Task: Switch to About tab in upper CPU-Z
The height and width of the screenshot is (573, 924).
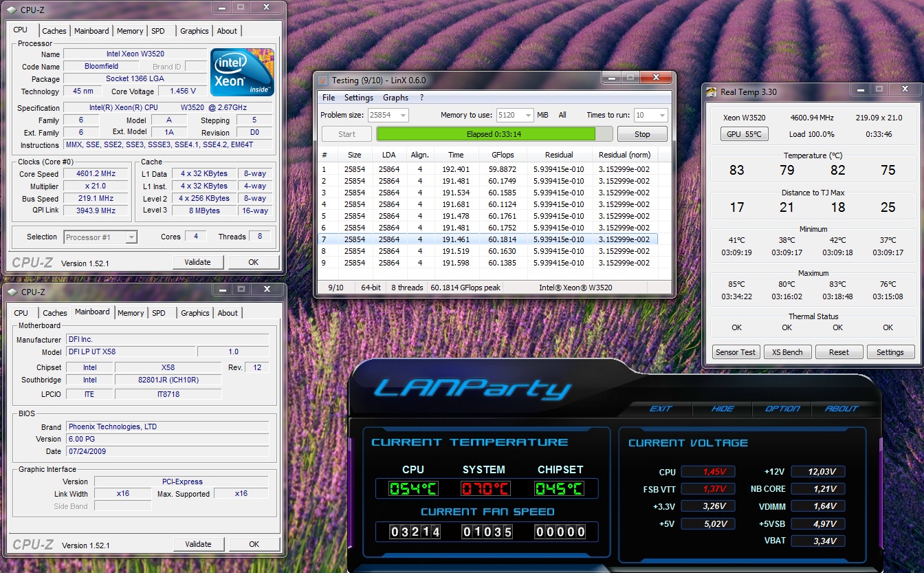Action: [x=227, y=31]
